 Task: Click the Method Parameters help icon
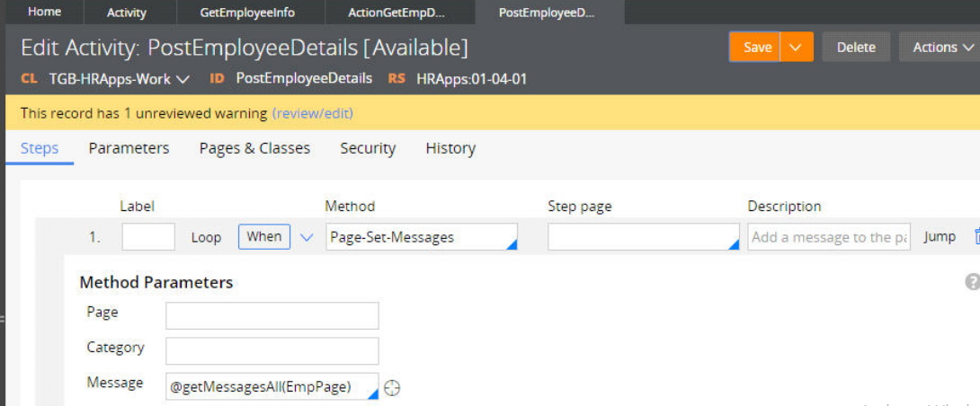point(972,282)
